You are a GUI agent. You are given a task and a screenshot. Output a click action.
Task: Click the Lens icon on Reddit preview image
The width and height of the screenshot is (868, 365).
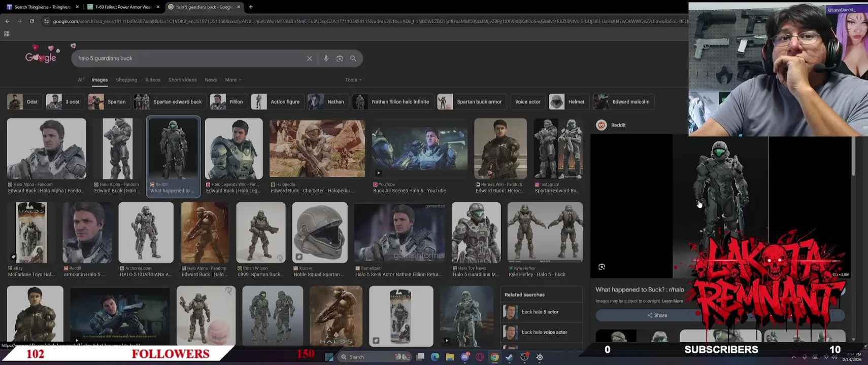pyautogui.click(x=602, y=267)
